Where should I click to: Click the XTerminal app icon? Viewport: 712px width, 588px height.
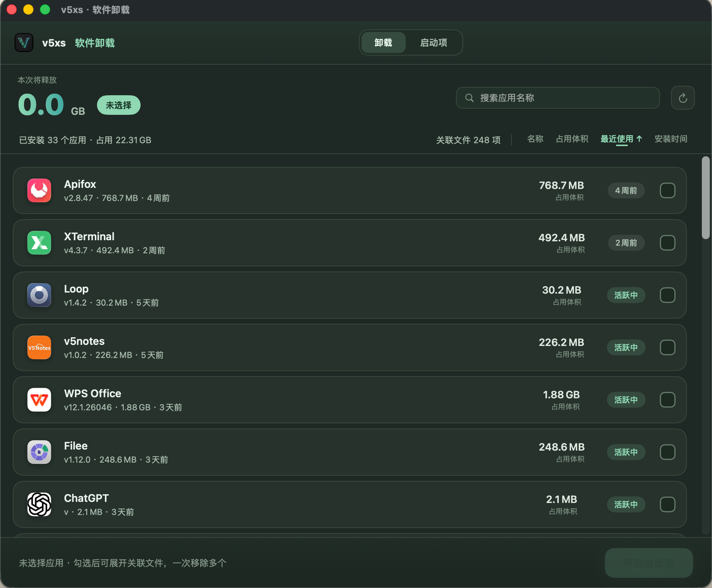(x=39, y=243)
